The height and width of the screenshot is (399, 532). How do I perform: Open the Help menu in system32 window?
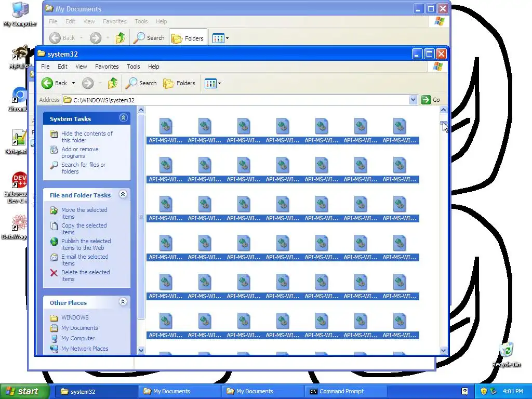[153, 66]
